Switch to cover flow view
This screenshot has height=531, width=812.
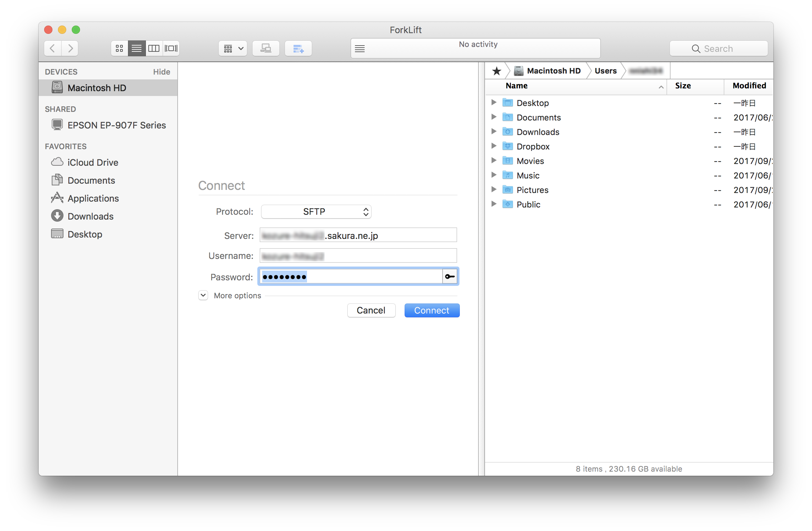tap(171, 48)
